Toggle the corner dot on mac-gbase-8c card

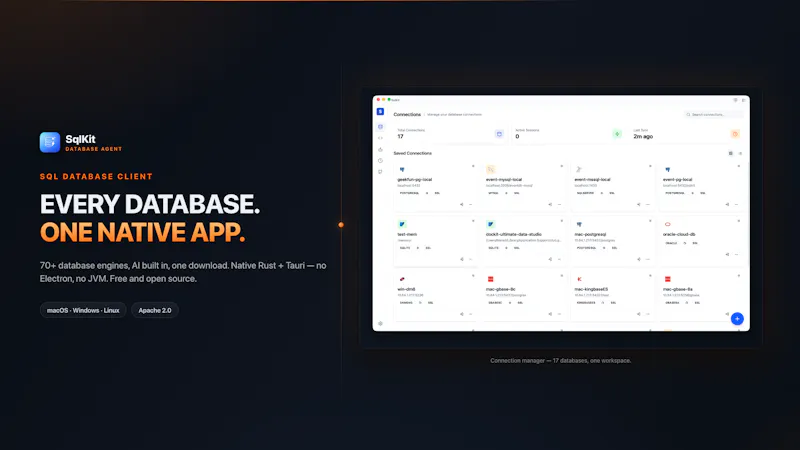[x=562, y=276]
